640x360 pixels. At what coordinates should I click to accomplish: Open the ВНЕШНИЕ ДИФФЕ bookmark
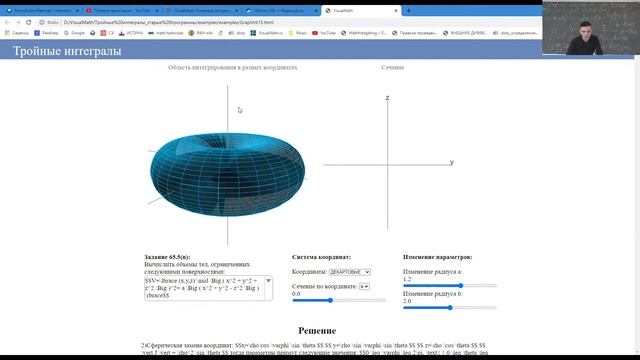tap(465, 33)
